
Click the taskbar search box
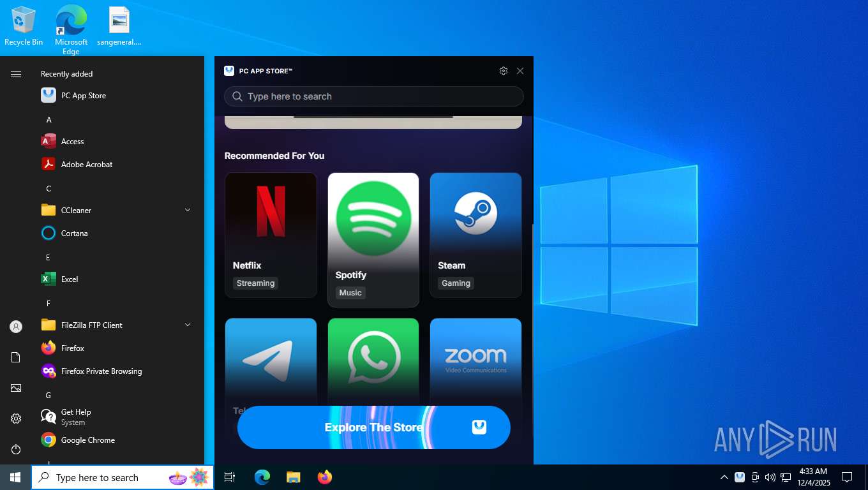pyautogui.click(x=123, y=477)
